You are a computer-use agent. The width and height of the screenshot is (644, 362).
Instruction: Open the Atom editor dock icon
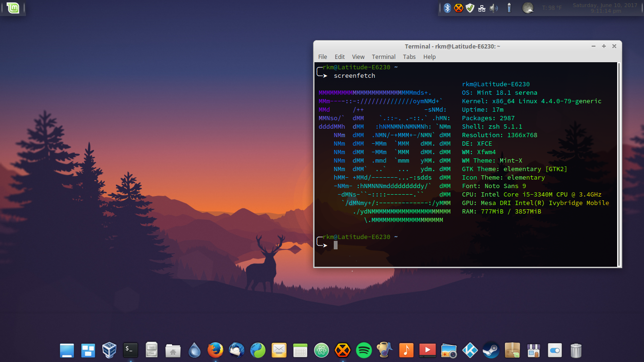[x=322, y=350]
